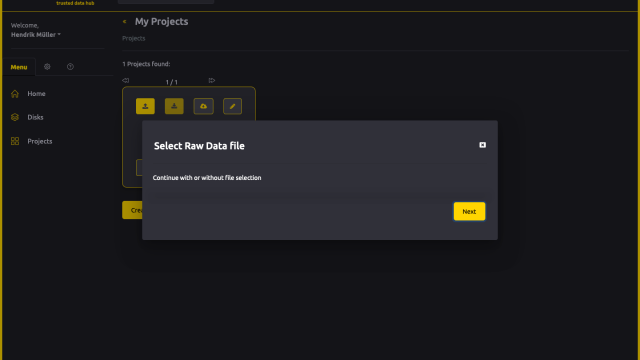
Task: Open Projects from the sidebar
Action: (40, 141)
